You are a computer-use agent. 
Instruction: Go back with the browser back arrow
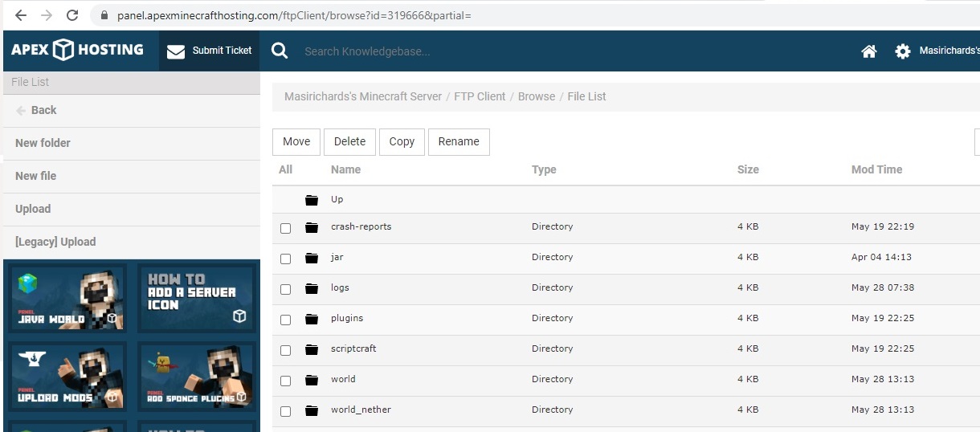21,15
